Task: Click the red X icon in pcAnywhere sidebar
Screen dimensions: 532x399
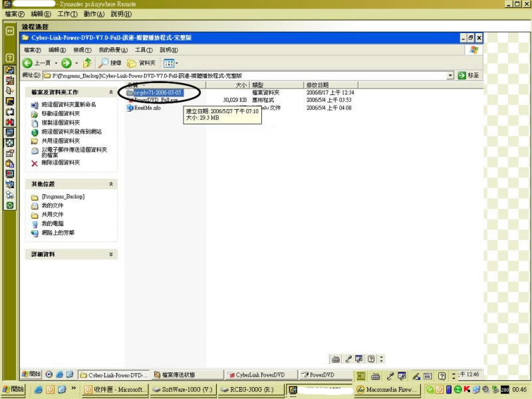Action: [10, 122]
